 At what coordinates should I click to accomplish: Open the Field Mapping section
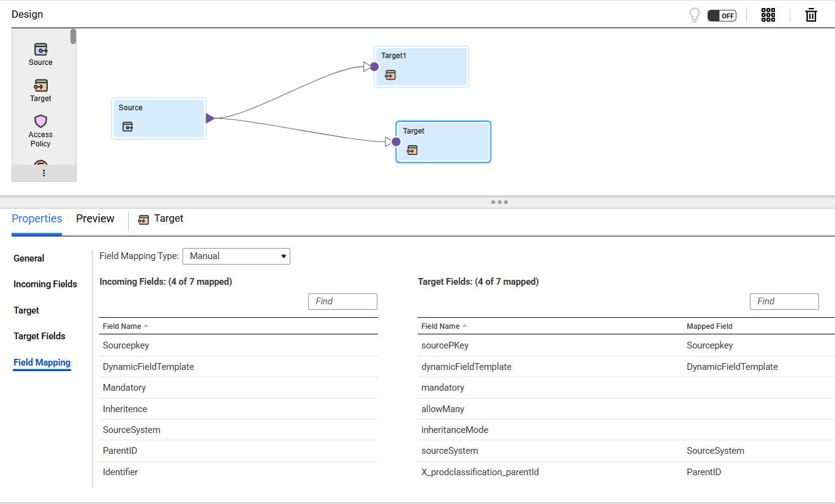point(42,363)
